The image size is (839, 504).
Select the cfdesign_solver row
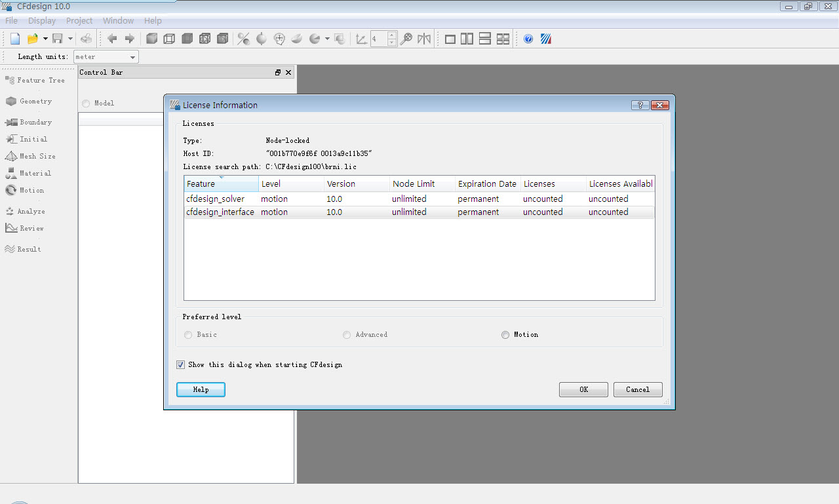coord(419,199)
